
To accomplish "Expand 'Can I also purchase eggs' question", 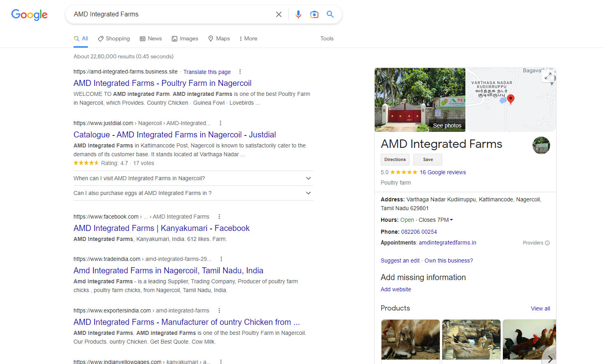I will pos(193,193).
